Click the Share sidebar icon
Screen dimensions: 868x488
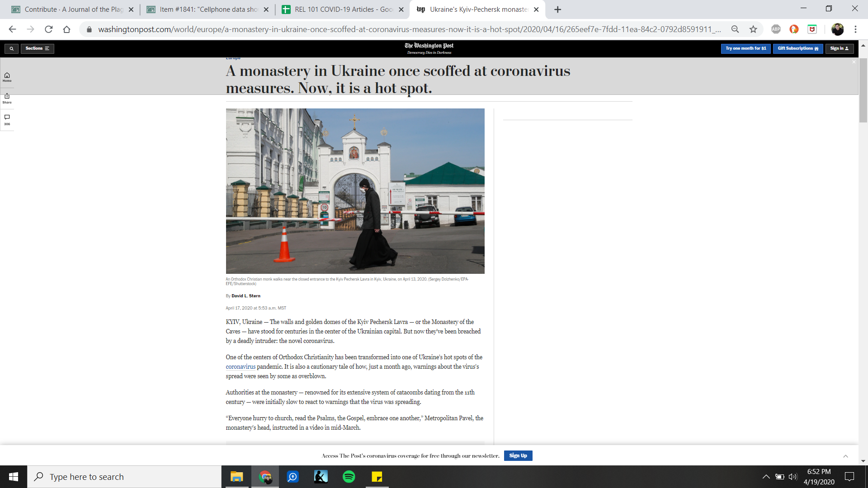7,98
